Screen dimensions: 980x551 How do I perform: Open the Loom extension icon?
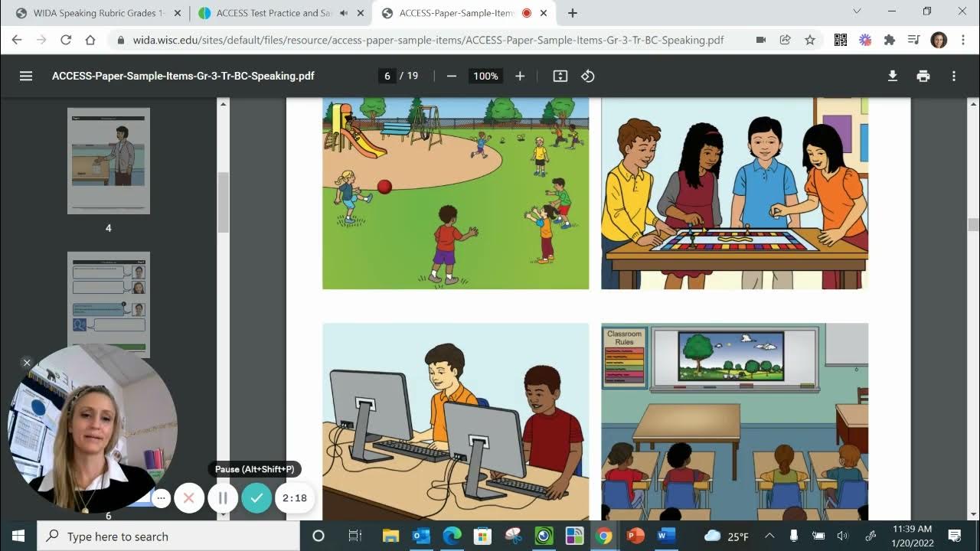tap(865, 40)
